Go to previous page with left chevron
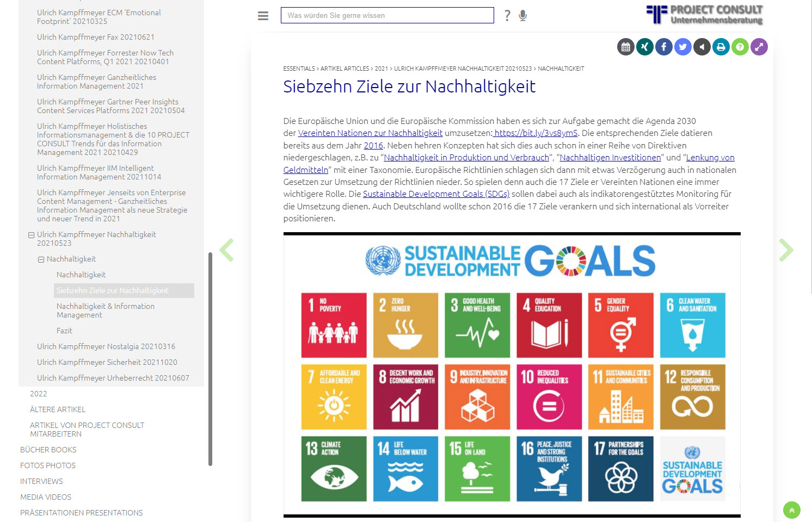The height and width of the screenshot is (522, 812). point(226,250)
